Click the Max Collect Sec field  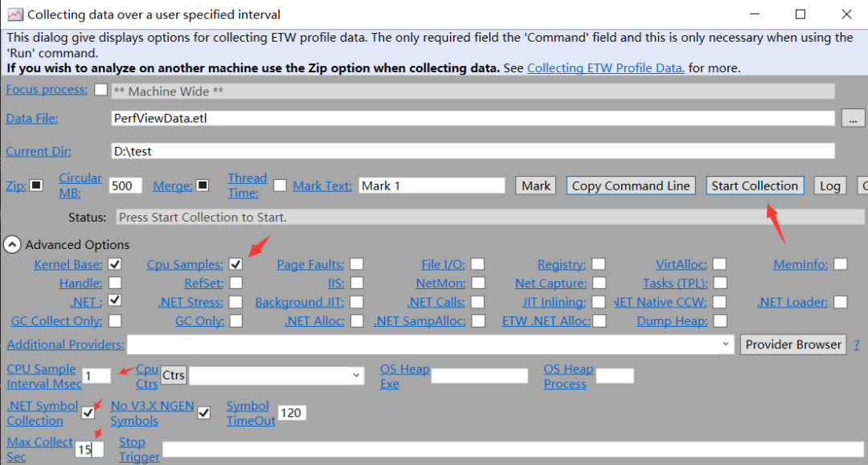(x=89, y=450)
